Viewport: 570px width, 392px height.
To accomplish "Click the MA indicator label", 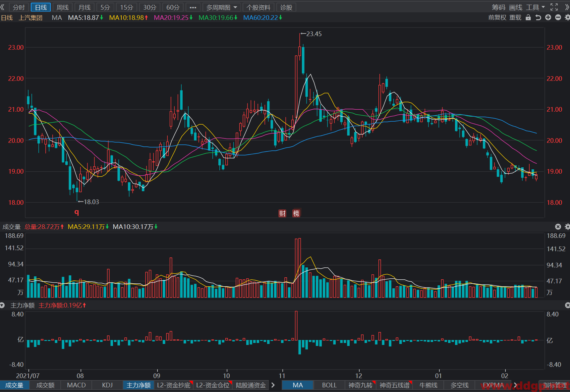I will pos(57,18).
